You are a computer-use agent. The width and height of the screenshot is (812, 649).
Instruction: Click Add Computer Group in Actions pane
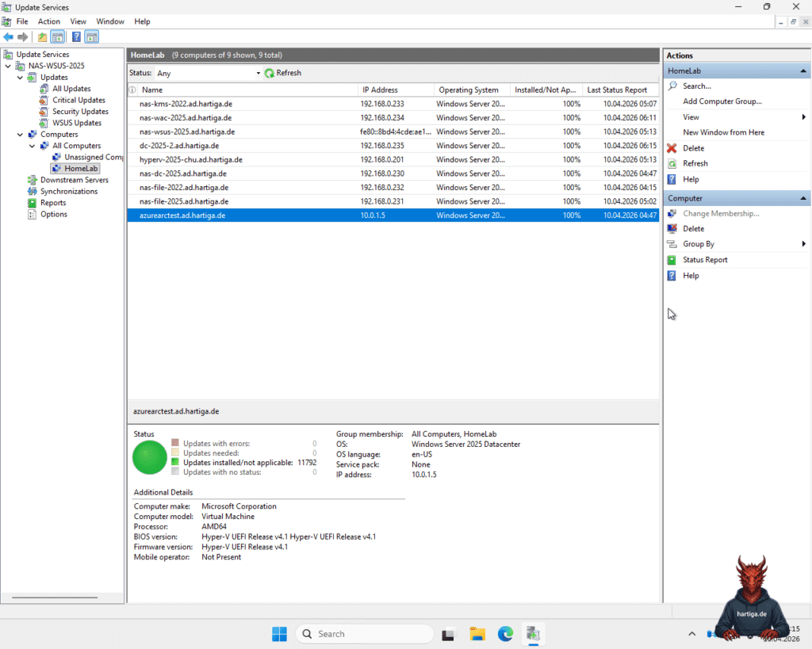pyautogui.click(x=722, y=101)
